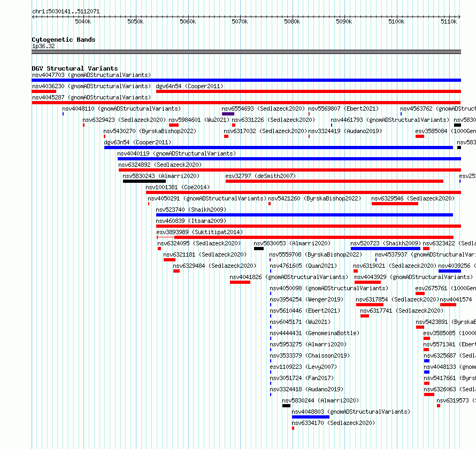Click nsv5569807 Ebert2021 label

pos(343,109)
